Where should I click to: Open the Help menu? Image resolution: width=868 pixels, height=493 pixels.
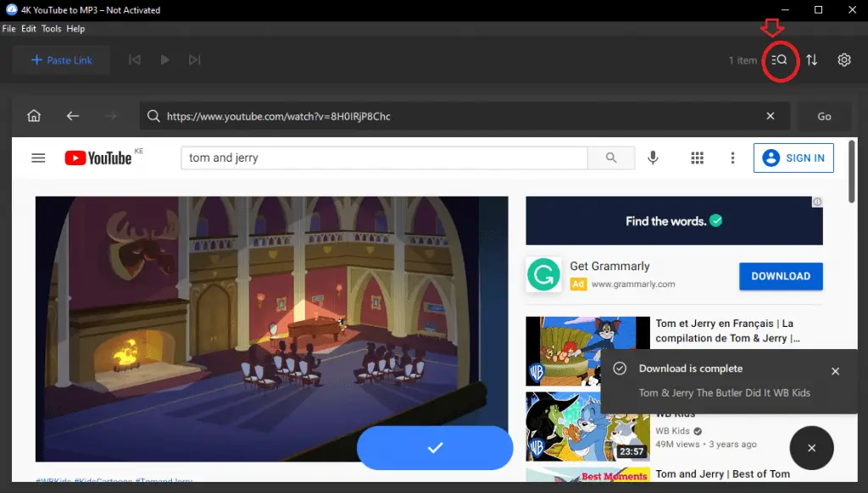click(75, 29)
